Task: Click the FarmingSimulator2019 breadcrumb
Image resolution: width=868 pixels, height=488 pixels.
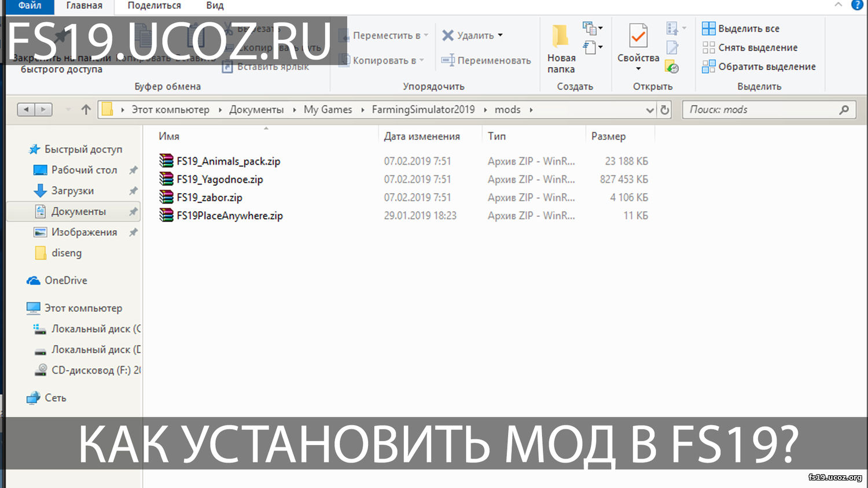Action: (423, 109)
